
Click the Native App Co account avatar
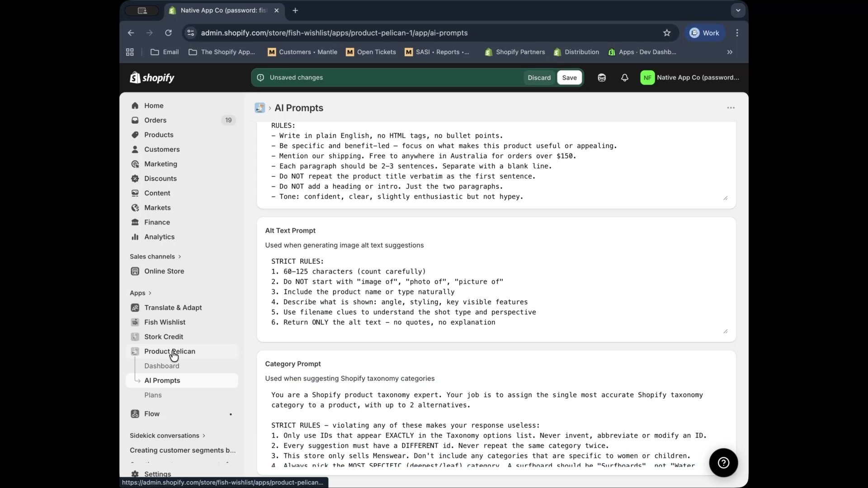[647, 77]
